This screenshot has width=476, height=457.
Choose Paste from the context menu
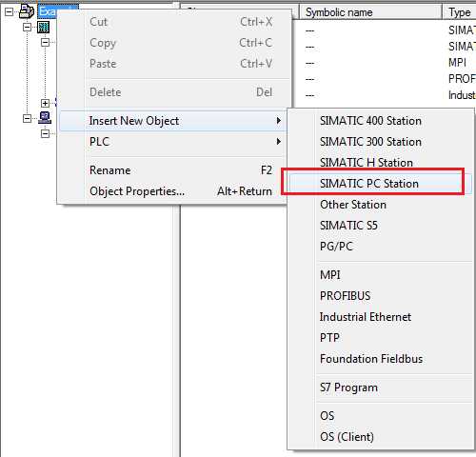174,64
